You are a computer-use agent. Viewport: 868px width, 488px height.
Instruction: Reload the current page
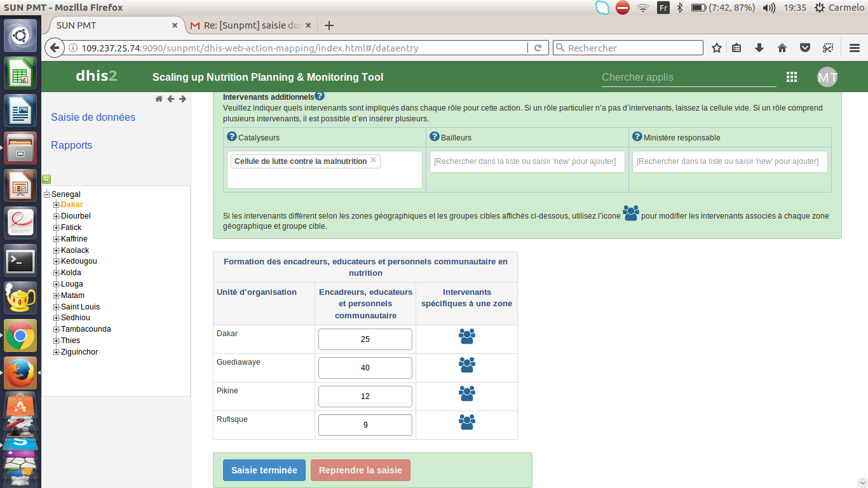(538, 48)
